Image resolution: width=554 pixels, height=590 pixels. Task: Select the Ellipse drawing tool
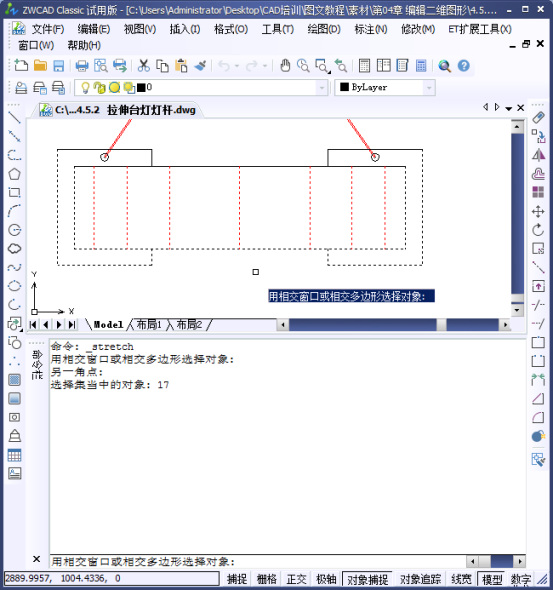tap(14, 286)
